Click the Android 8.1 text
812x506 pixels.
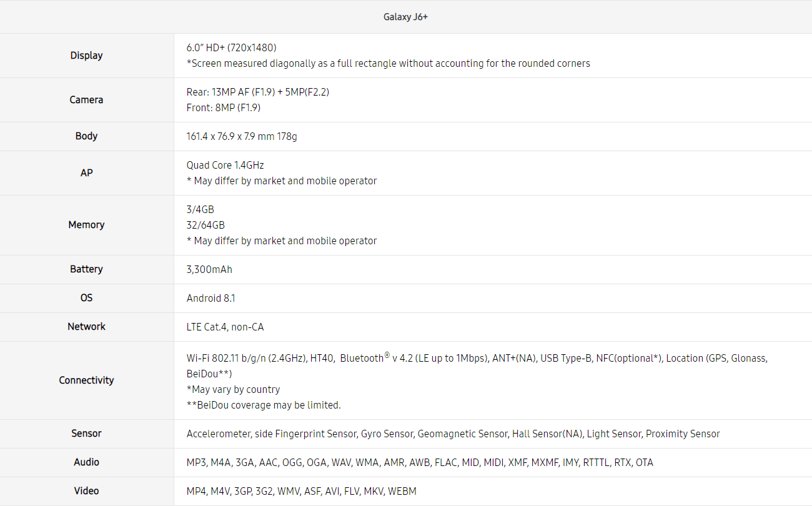pos(210,298)
